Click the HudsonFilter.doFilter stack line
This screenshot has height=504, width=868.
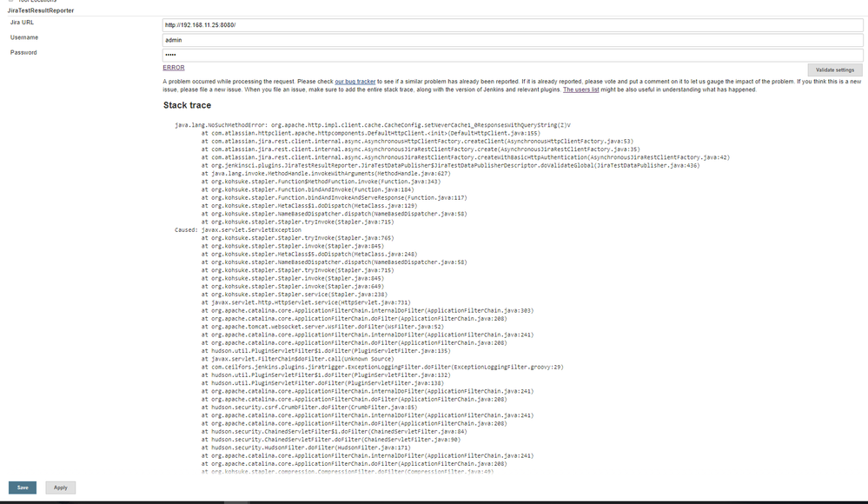306,448
